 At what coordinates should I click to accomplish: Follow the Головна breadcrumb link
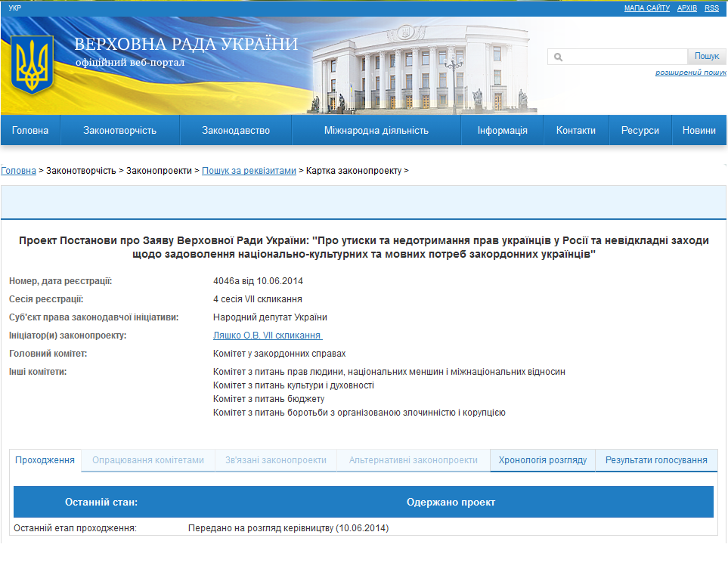click(19, 171)
